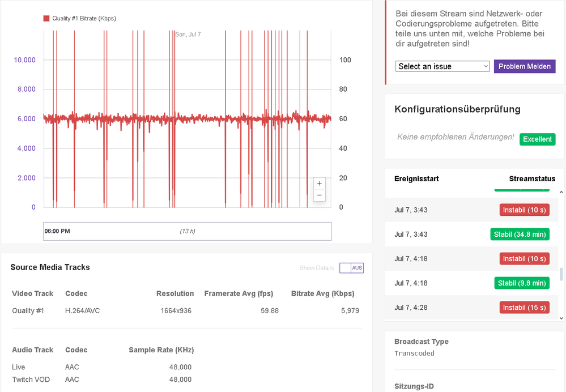Select the Stabil (34.8 min) status badge

(x=520, y=234)
